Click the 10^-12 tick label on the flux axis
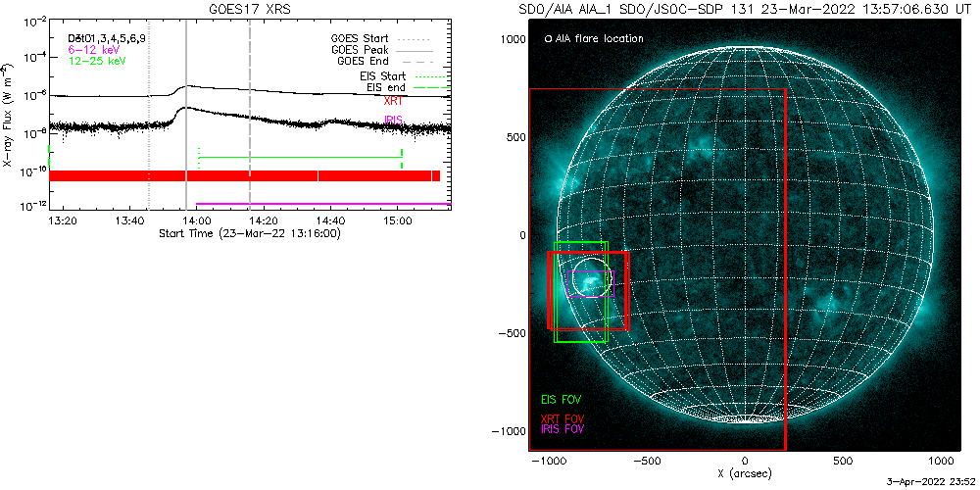980x490 pixels. click(33, 207)
